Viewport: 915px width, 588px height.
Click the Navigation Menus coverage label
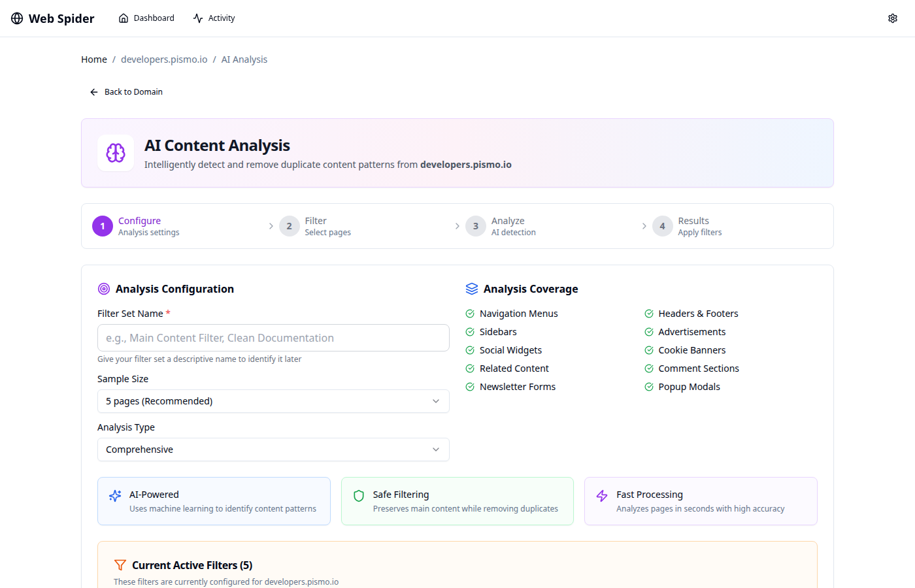(519, 314)
